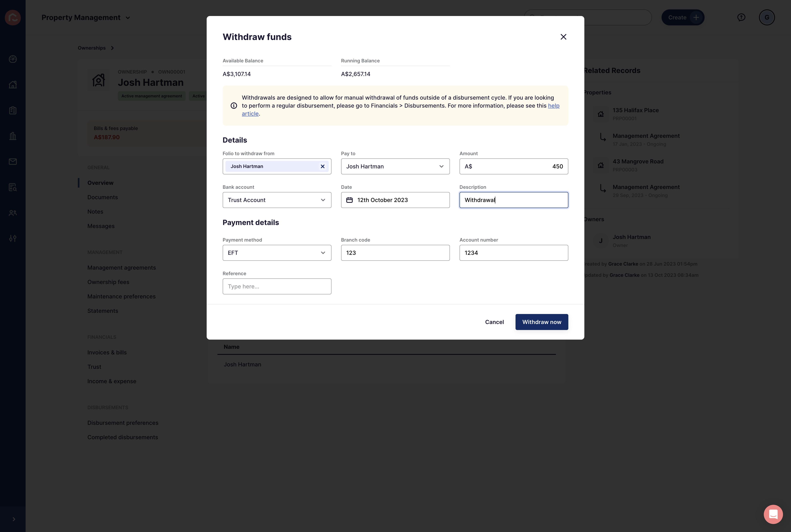Click the Account number field
Screen dimensions: 791x532
tap(514, 253)
